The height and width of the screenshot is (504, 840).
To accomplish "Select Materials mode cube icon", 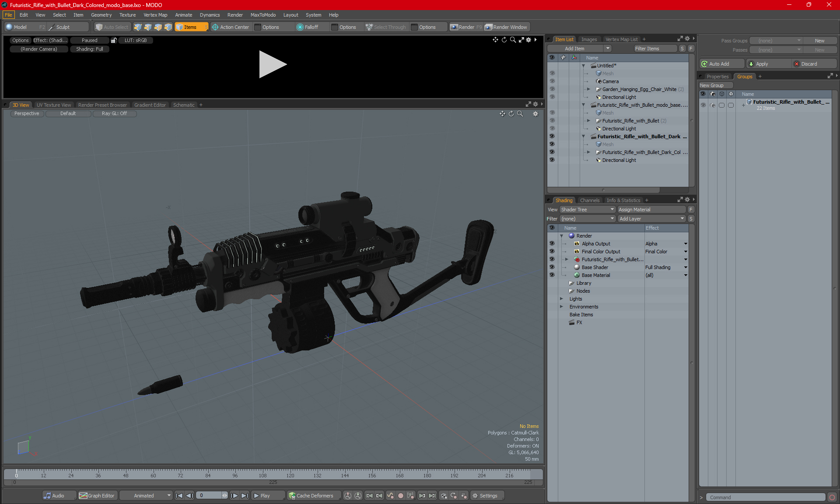I will 168,27.
